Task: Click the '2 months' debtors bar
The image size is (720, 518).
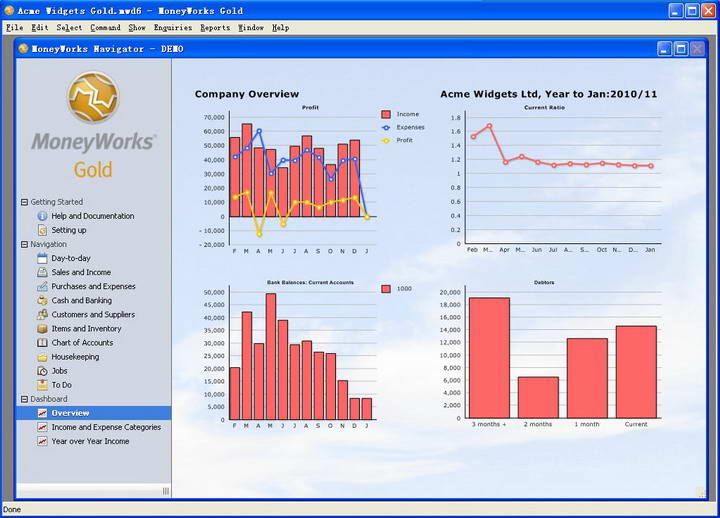Action: tap(539, 398)
